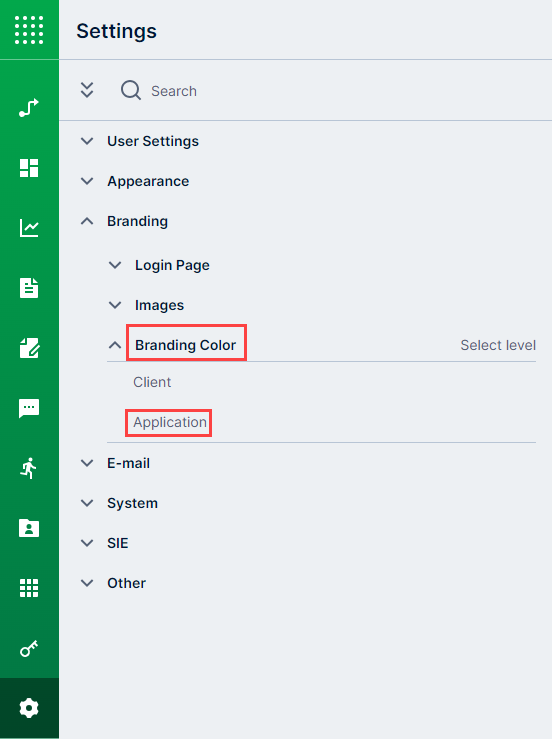Image resolution: width=552 pixels, height=739 pixels.
Task: Click the Select level link
Action: coord(498,345)
